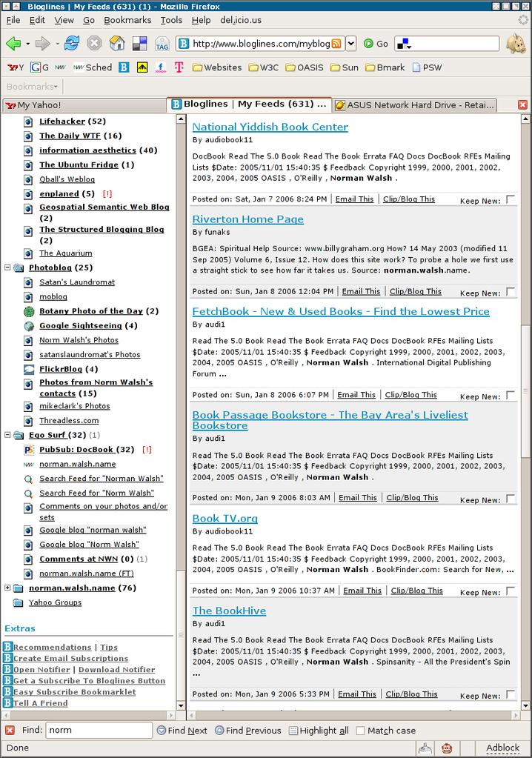Open the Sun bookmark folder
This screenshot has width=532, height=758.
tap(345, 67)
